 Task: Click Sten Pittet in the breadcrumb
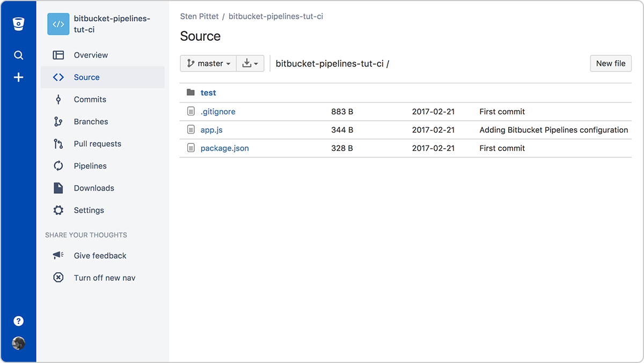coord(199,16)
